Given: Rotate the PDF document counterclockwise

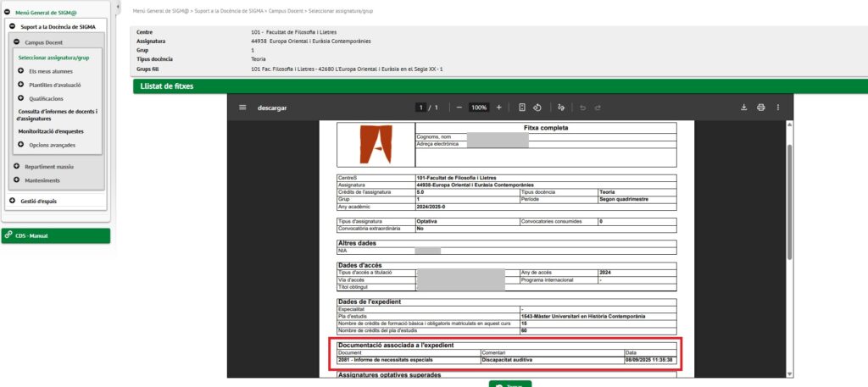Looking at the screenshot, I should (538, 108).
